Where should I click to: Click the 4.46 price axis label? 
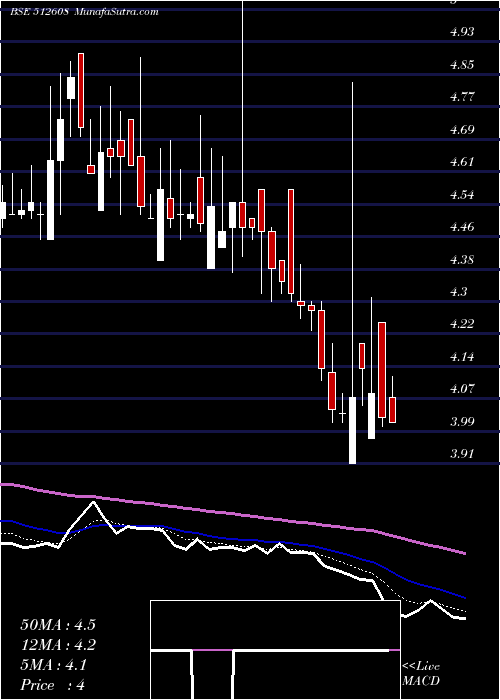coord(462,227)
